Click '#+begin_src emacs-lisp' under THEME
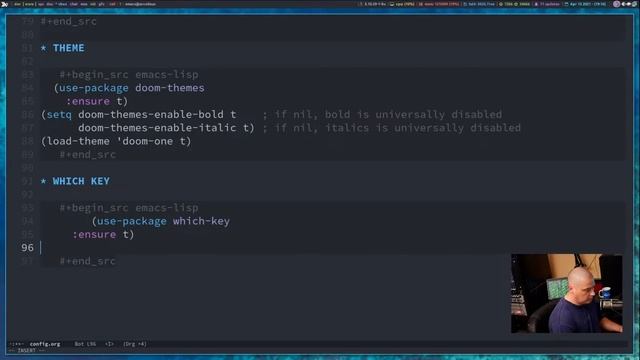Screen dimensions: 640x360 [129, 74]
